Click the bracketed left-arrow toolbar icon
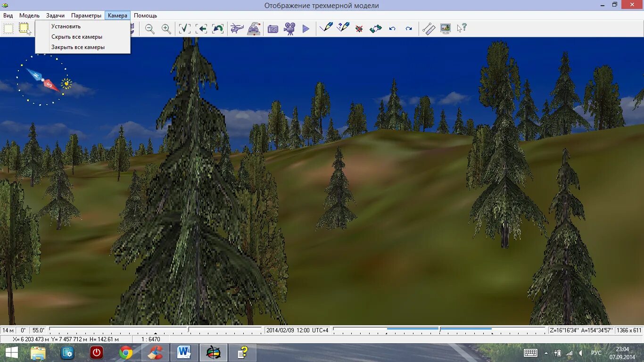The width and height of the screenshot is (644, 362). 201,29
